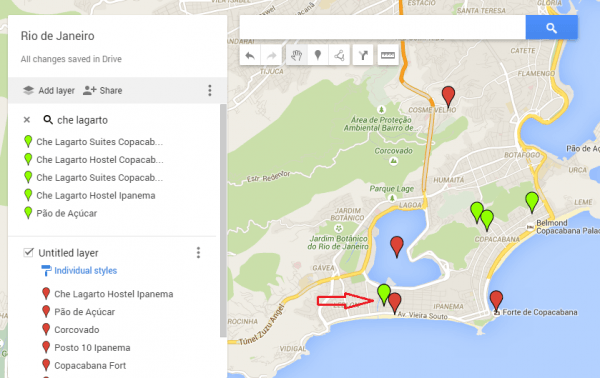This screenshot has width=600, height=378.
Task: Click the Share person-plus icon
Action: [x=89, y=90]
